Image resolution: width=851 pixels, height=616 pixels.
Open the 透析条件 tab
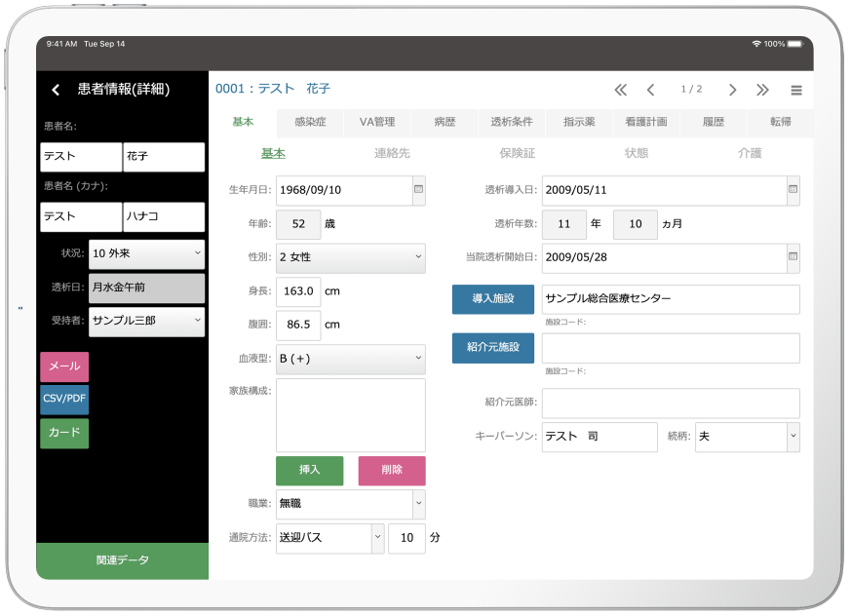[x=512, y=123]
